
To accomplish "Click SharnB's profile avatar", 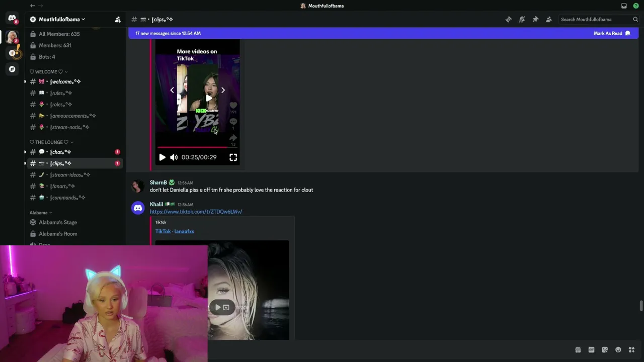I will click(137, 187).
